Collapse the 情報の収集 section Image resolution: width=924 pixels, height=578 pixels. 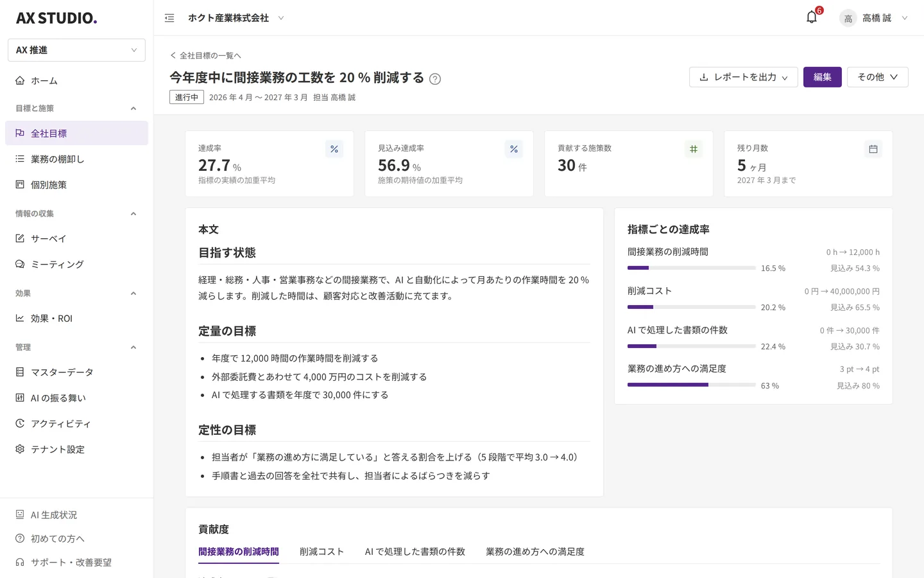133,213
